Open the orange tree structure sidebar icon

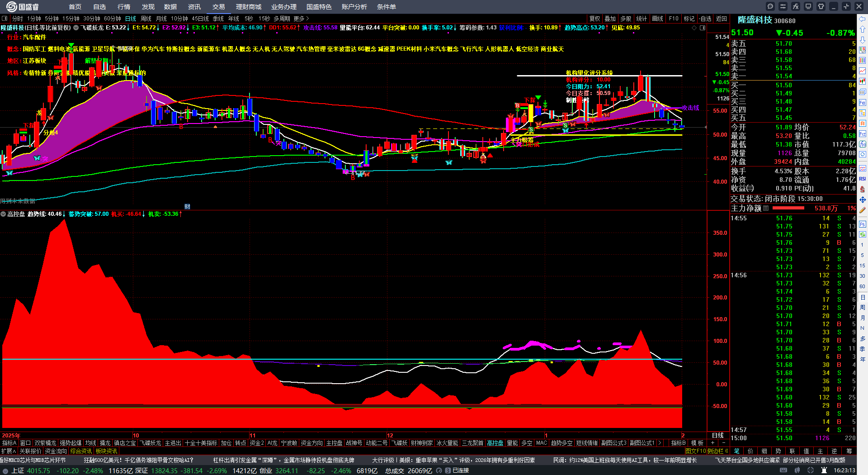863,113
